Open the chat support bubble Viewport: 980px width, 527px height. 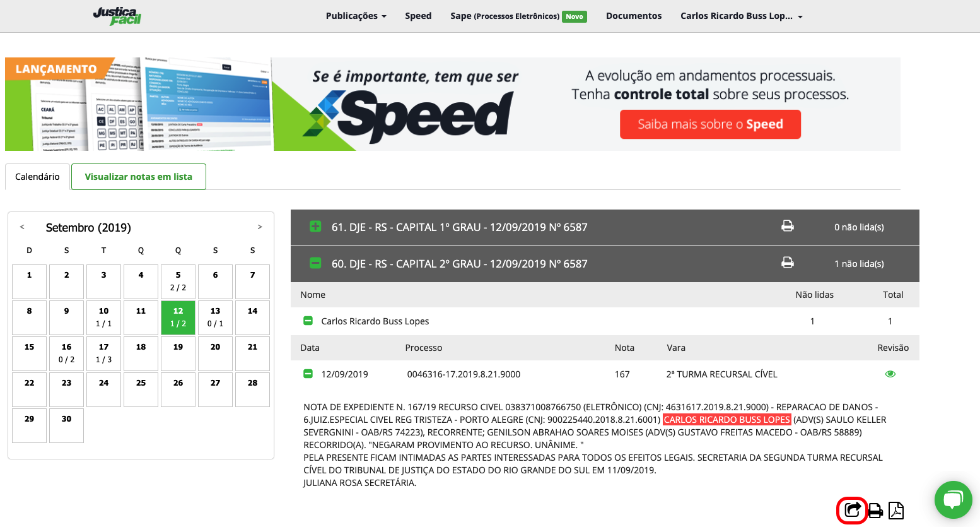(953, 500)
